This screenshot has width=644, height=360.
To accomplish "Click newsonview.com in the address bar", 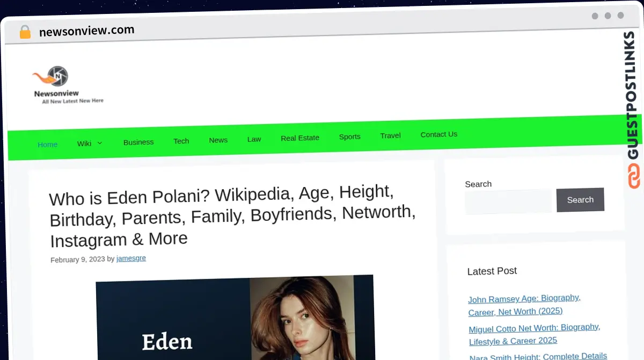I will coord(86,31).
